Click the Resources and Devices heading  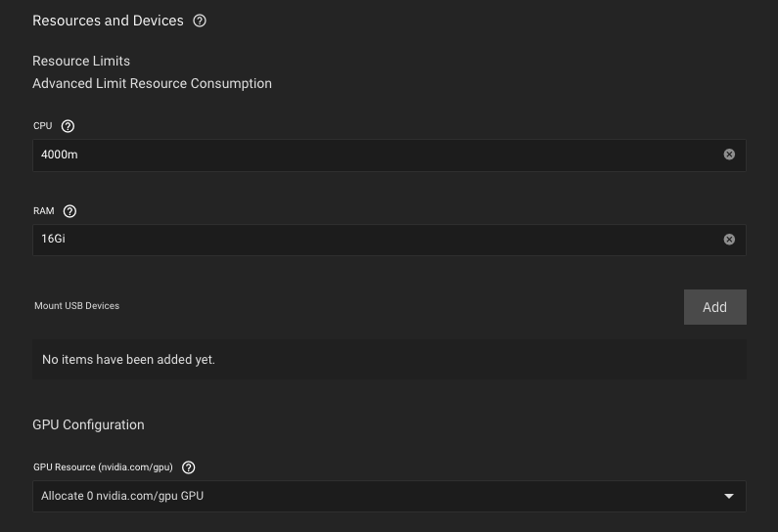pyautogui.click(x=108, y=21)
